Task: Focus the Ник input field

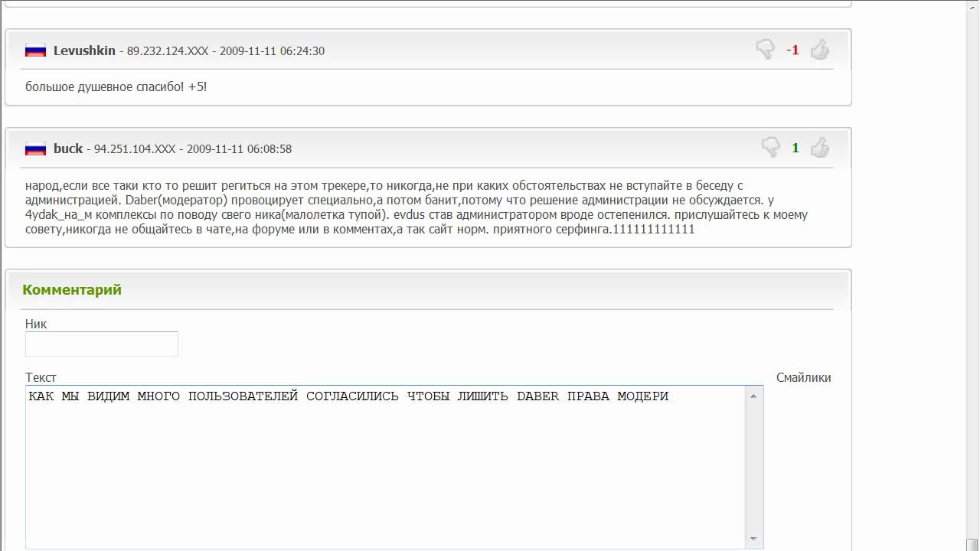Action: (102, 344)
